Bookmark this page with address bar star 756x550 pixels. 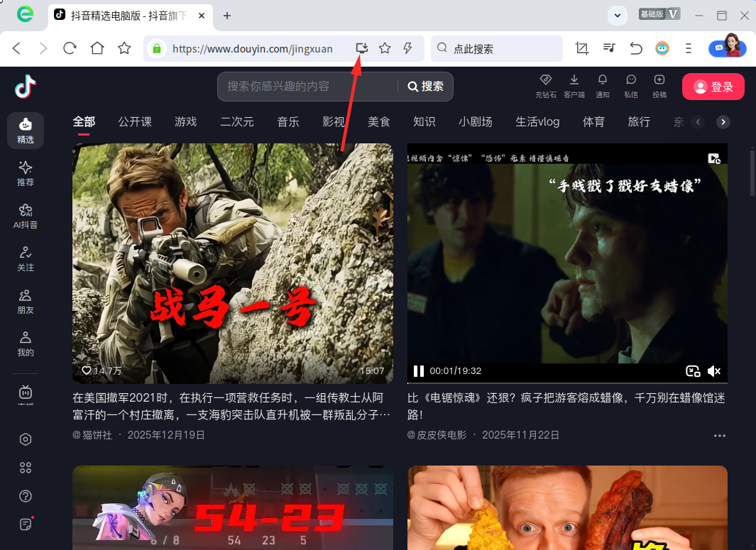385,48
